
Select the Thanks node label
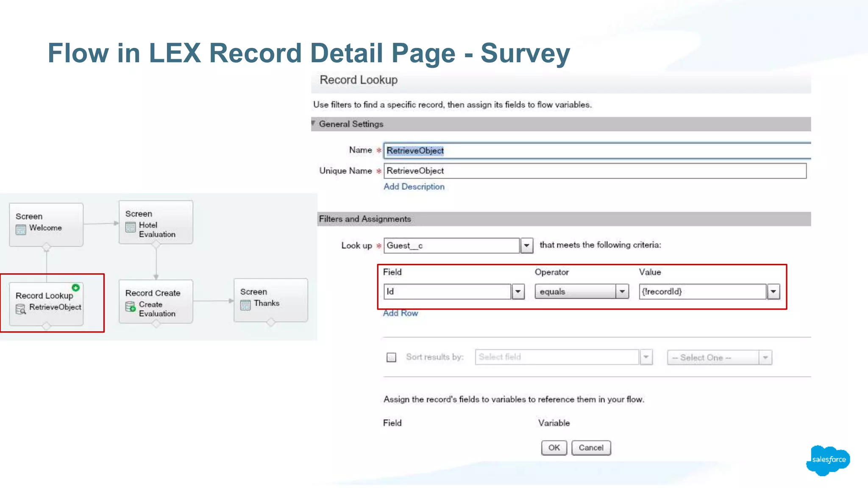(x=267, y=303)
